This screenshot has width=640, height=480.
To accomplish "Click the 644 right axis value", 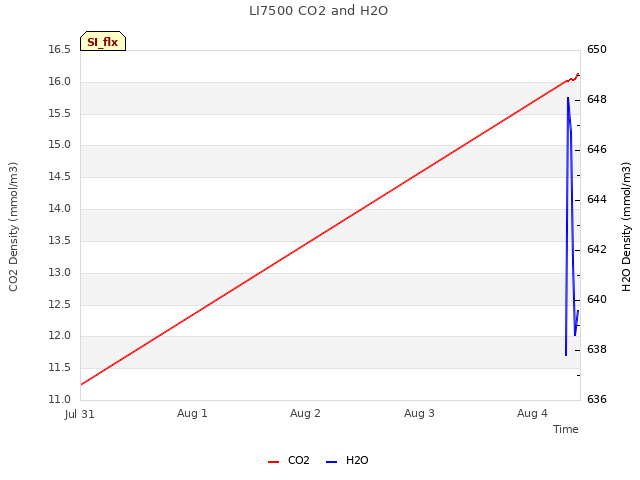I will pyautogui.click(x=597, y=199).
